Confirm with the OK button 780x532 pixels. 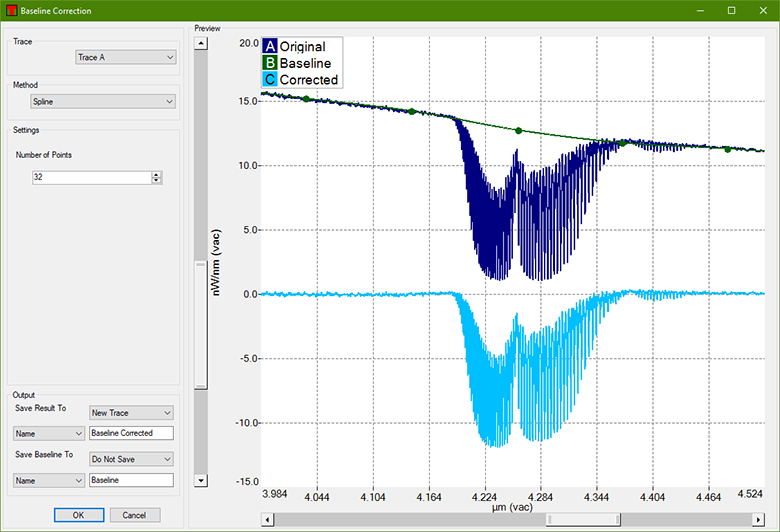tap(79, 515)
